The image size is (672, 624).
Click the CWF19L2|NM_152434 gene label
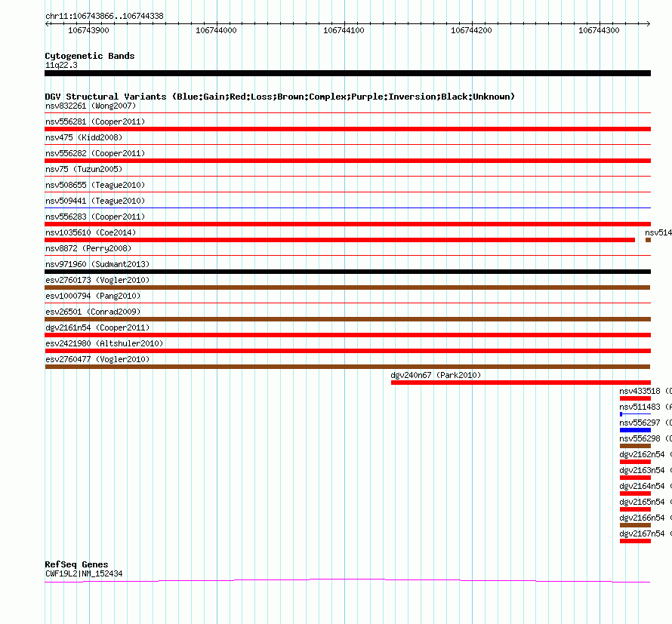pyautogui.click(x=84, y=573)
